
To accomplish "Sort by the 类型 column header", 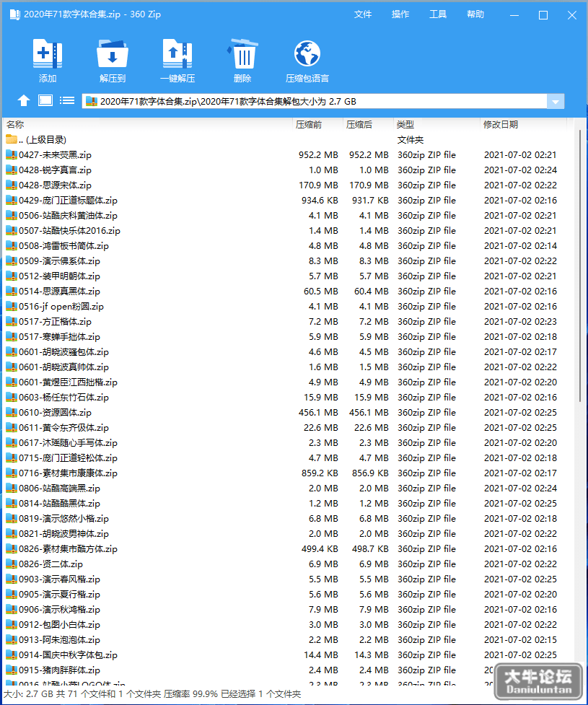I will [436, 125].
